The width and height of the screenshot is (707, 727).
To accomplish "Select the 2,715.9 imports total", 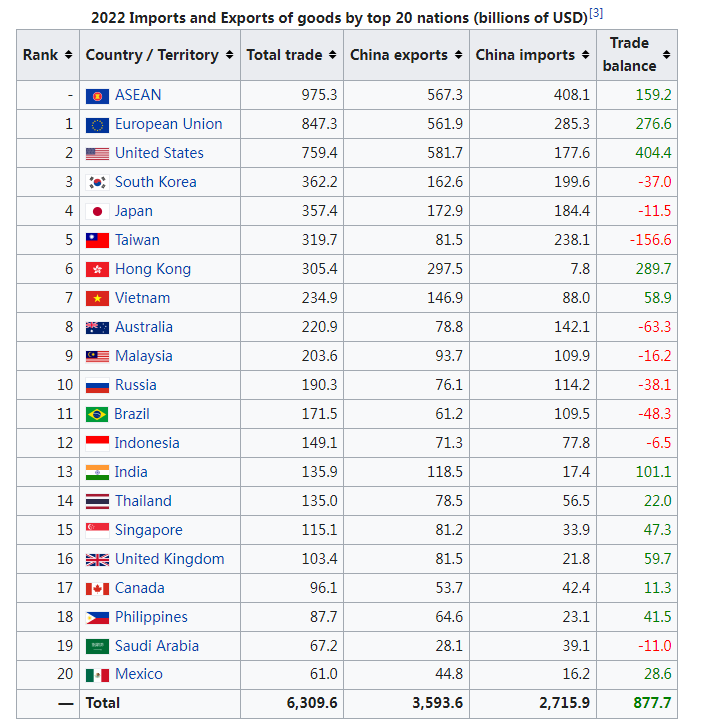I will coord(564,703).
